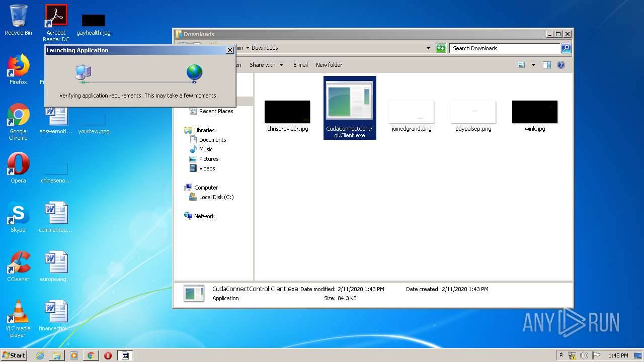
Task: Click Downloads in the address breadcrumb
Action: click(265, 48)
